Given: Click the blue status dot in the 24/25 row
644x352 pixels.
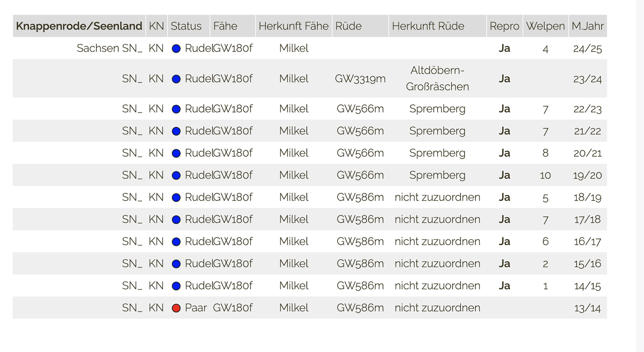Looking at the screenshot, I should (176, 49).
